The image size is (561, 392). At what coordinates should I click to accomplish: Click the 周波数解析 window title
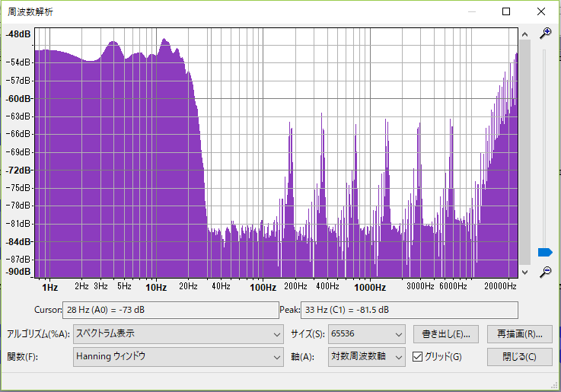(x=30, y=12)
